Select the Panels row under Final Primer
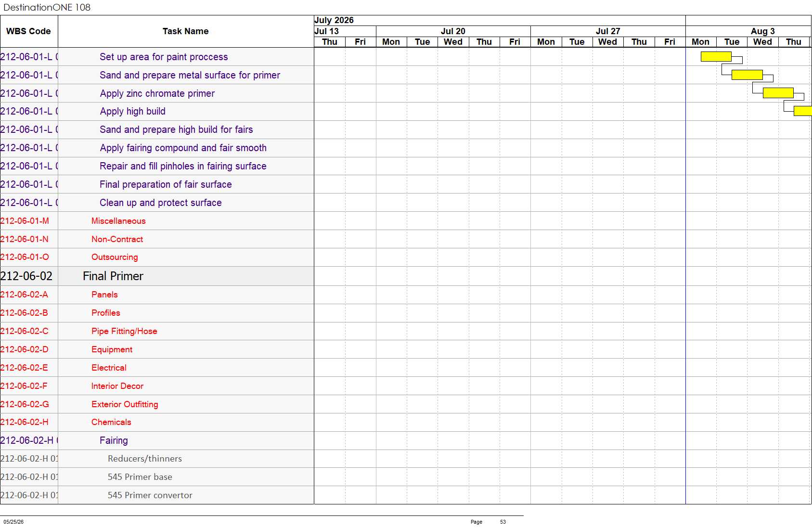The image size is (812, 528). (x=104, y=295)
